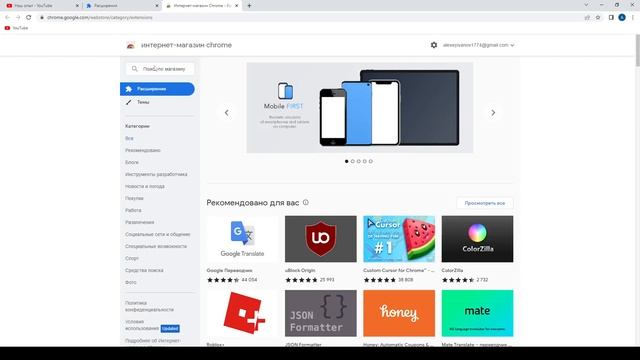This screenshot has width=640, height=360.
Task: Choose the Новости и погода category
Action: pyautogui.click(x=145, y=187)
